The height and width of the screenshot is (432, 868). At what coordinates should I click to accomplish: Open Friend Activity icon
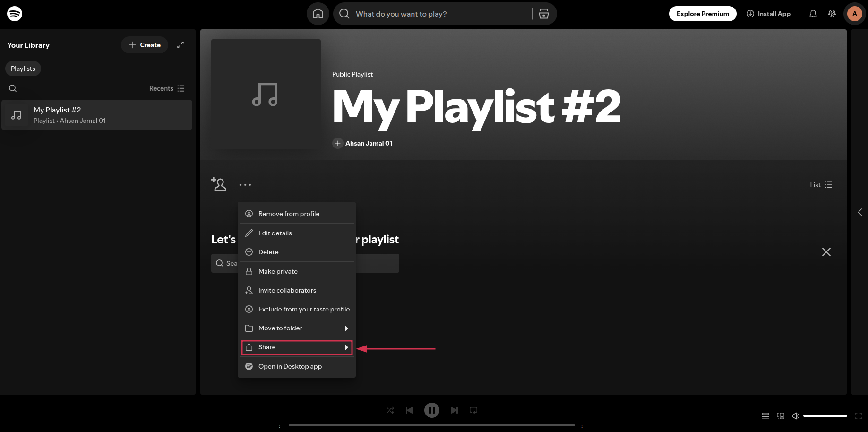(832, 14)
